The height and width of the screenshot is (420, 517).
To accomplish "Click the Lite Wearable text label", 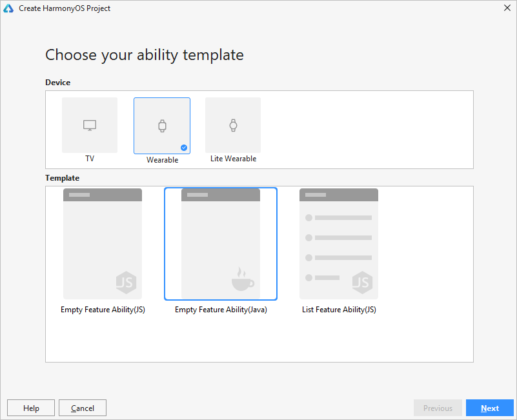I will [x=233, y=159].
